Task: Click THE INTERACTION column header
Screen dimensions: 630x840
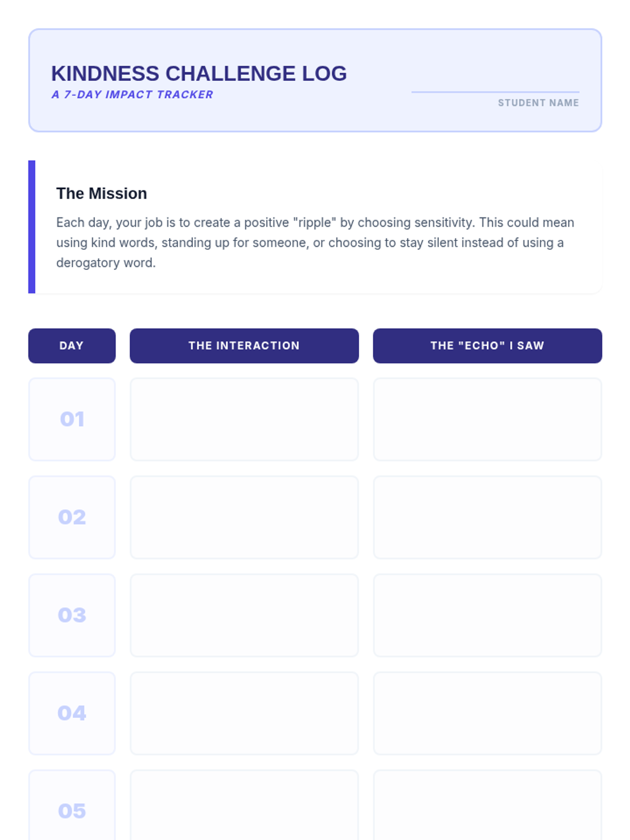Action: click(x=244, y=345)
